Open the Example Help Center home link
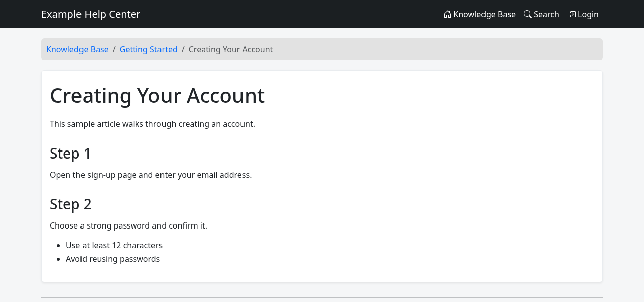This screenshot has width=644, height=302. pos(91,14)
